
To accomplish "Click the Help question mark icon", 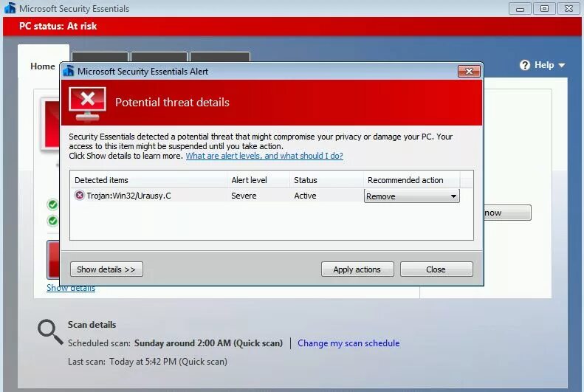I will (525, 65).
